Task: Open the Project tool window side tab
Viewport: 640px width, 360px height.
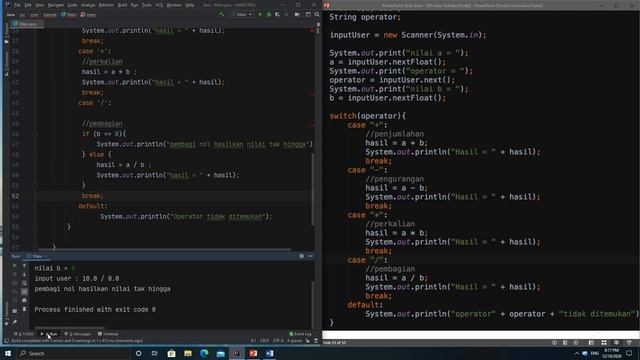Action: tap(6, 34)
